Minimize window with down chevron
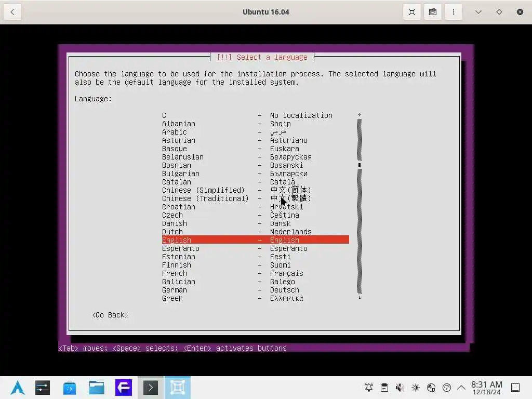This screenshot has height=399, width=532. tap(478, 12)
